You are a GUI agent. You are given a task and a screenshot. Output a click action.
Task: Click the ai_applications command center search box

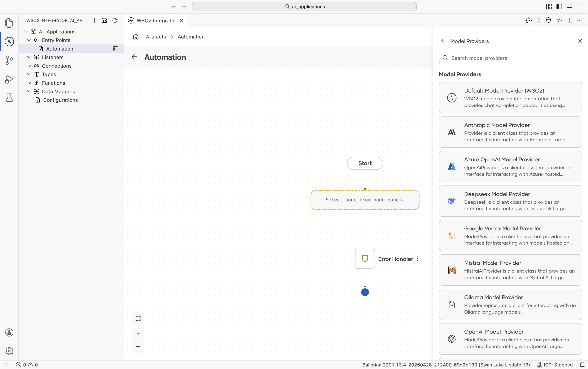click(x=304, y=7)
